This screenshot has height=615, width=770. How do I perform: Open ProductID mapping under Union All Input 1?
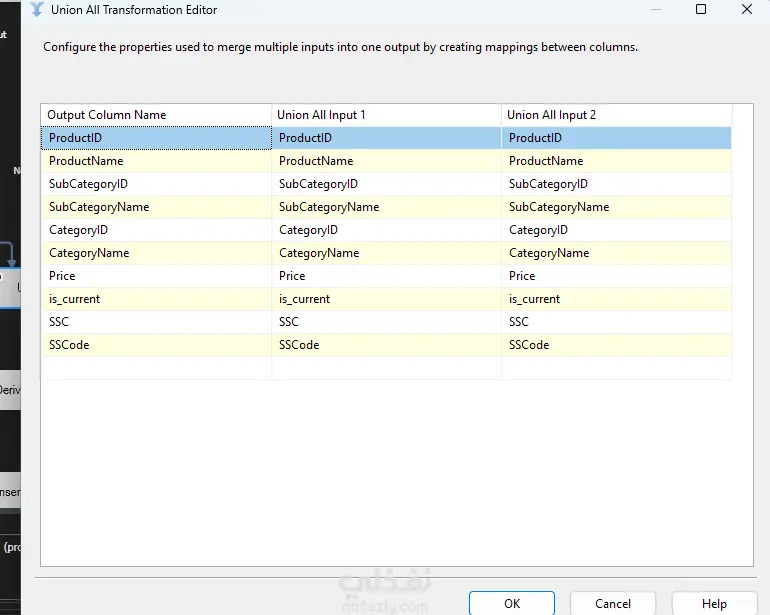386,138
